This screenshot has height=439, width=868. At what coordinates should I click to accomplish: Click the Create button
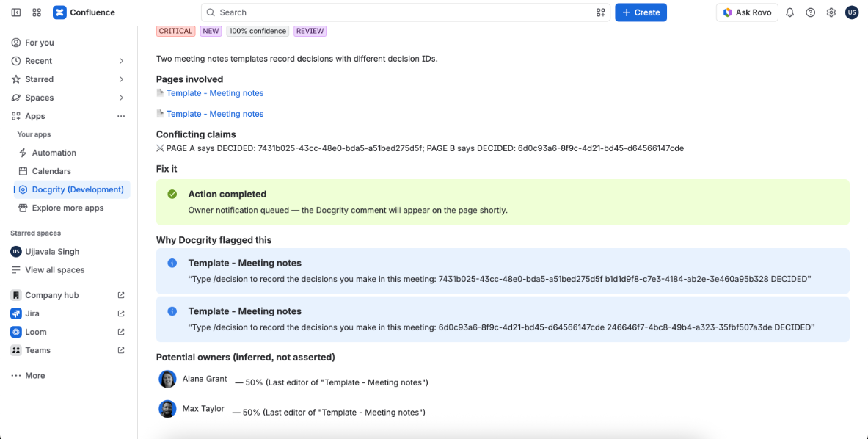(641, 12)
